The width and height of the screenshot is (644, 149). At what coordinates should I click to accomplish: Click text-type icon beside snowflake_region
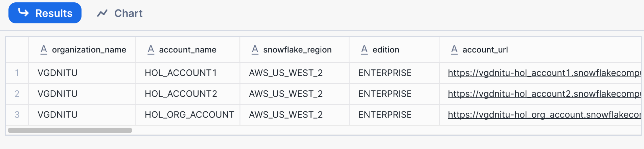tap(255, 50)
